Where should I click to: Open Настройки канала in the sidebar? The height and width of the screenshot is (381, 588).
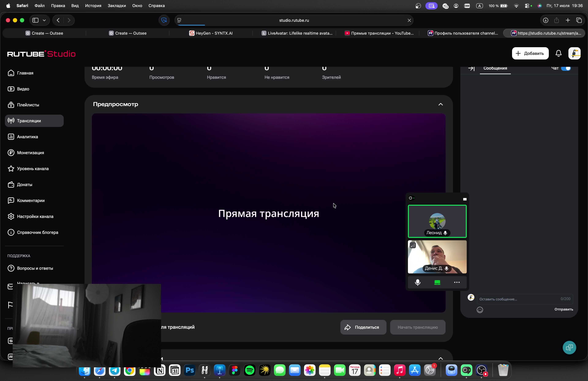pyautogui.click(x=34, y=216)
